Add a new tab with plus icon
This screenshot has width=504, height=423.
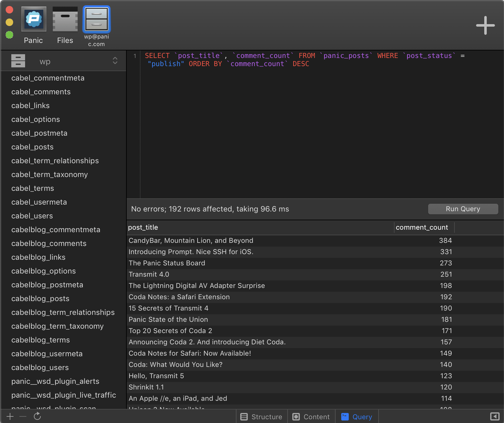pyautogui.click(x=485, y=25)
